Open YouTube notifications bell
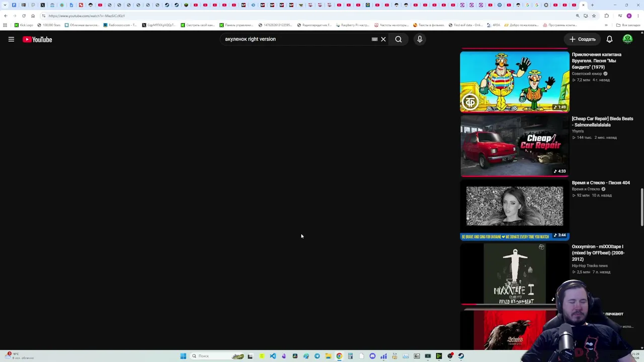Screen dimensions: 644x362 pyautogui.click(x=609, y=39)
